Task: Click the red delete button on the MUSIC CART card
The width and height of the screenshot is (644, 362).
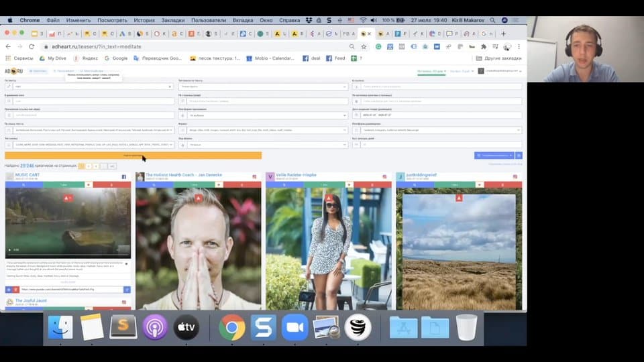Action: tap(112, 185)
